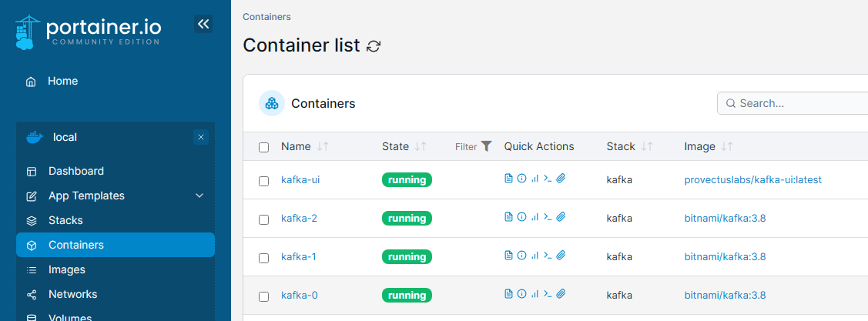Screen dimensions: 868x321
Task: Toggle the select-all containers checkbox
Action: 264,147
